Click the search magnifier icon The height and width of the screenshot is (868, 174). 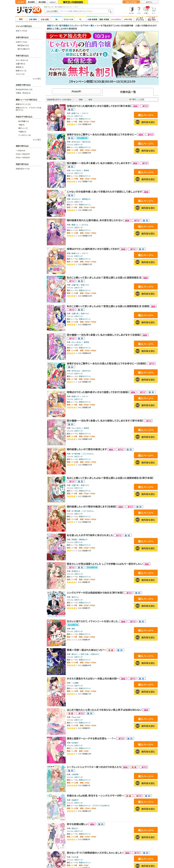109,11
